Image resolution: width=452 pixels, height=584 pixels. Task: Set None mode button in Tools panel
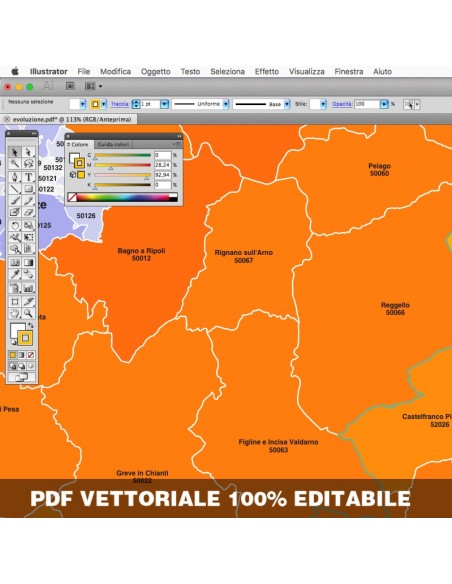[31, 355]
